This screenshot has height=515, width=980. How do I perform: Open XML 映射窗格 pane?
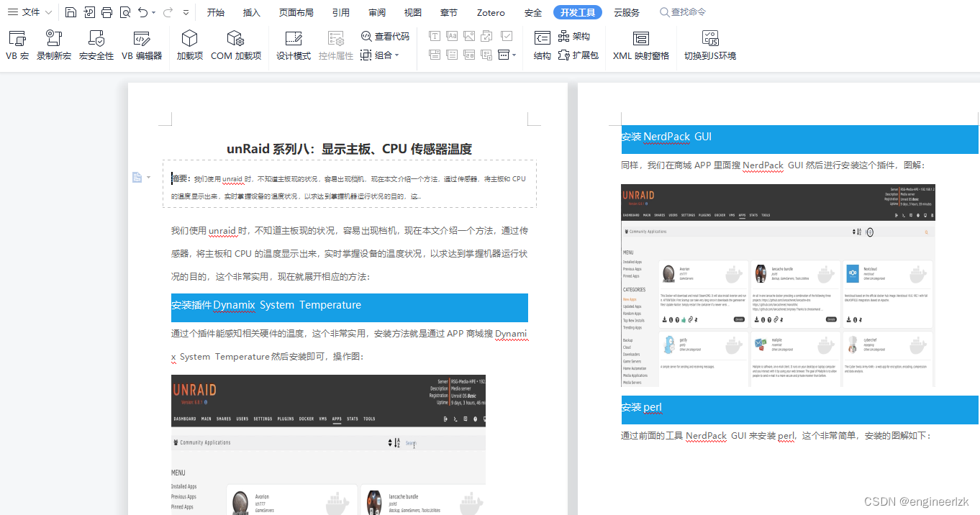tap(641, 45)
